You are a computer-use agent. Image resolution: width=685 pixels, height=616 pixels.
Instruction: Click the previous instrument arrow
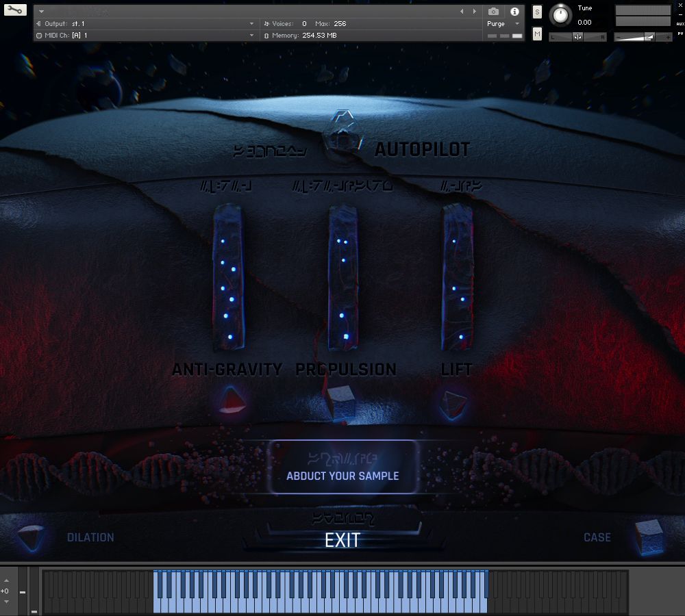pyautogui.click(x=462, y=11)
